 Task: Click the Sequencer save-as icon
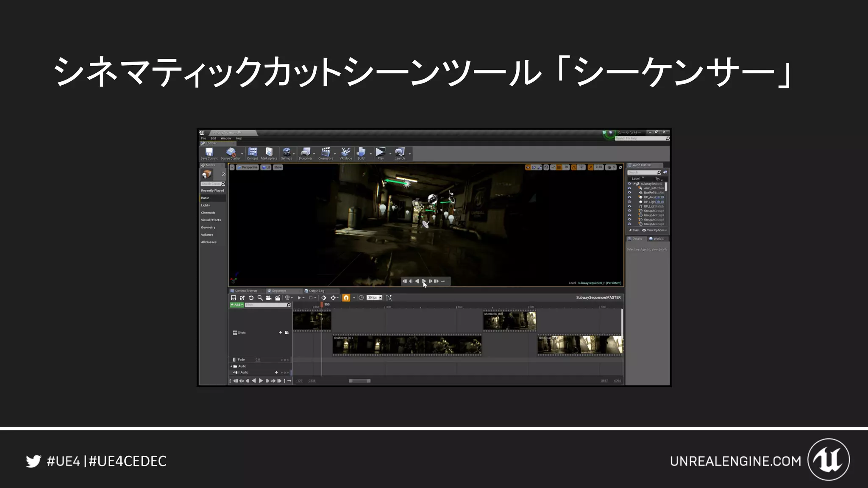tap(242, 298)
